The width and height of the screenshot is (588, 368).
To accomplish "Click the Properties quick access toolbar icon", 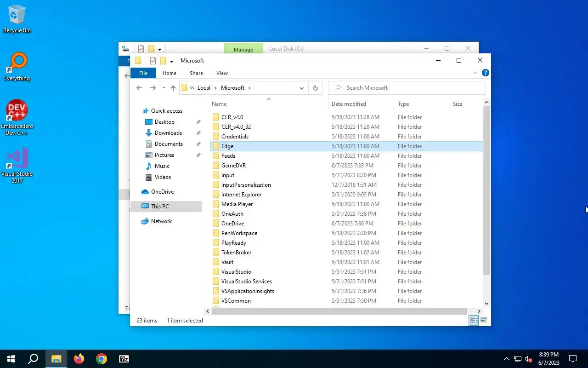I will (x=153, y=61).
